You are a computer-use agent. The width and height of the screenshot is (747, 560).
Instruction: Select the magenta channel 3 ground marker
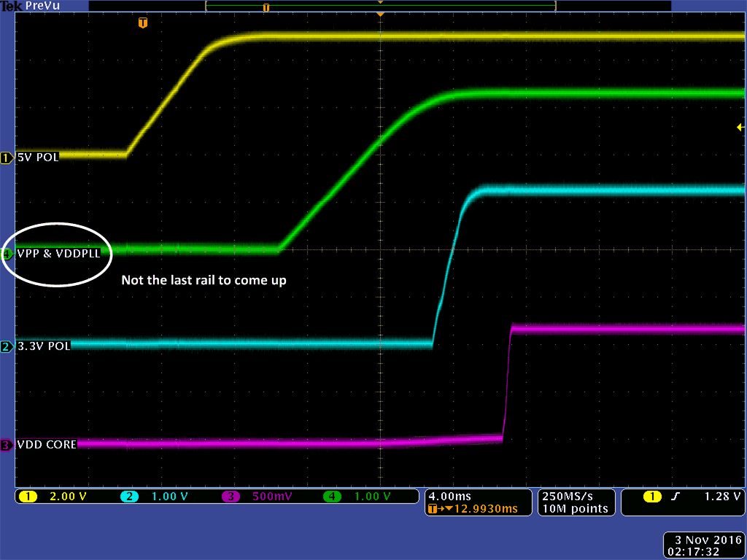point(7,445)
